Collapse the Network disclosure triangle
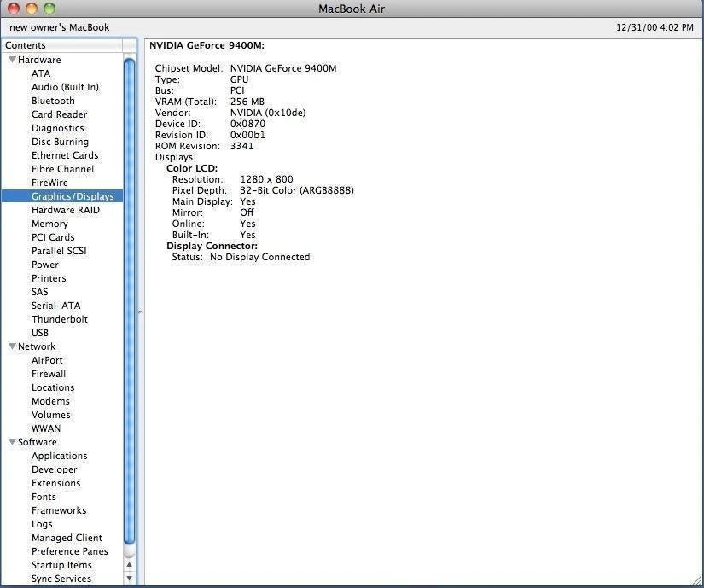This screenshot has height=588, width=704. [13, 346]
